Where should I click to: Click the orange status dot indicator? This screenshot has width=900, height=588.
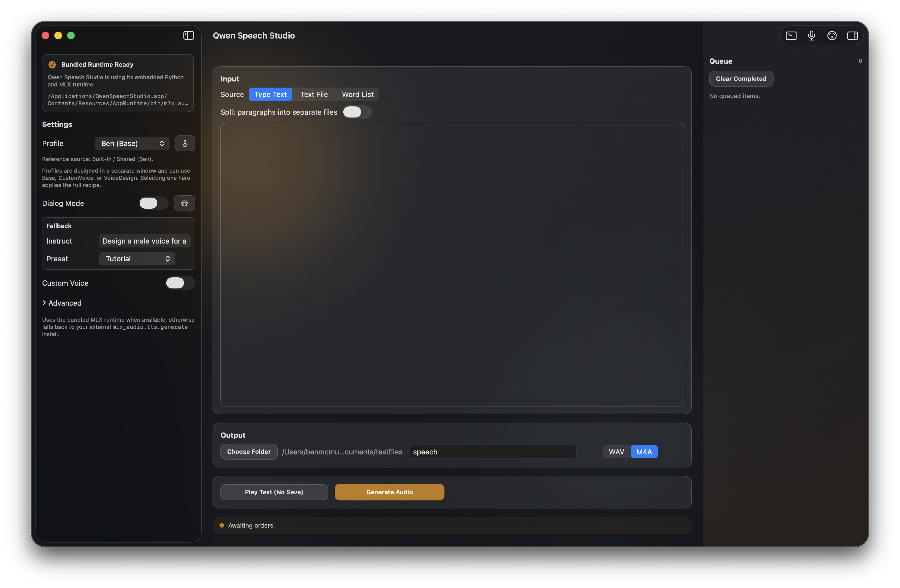coord(222,525)
